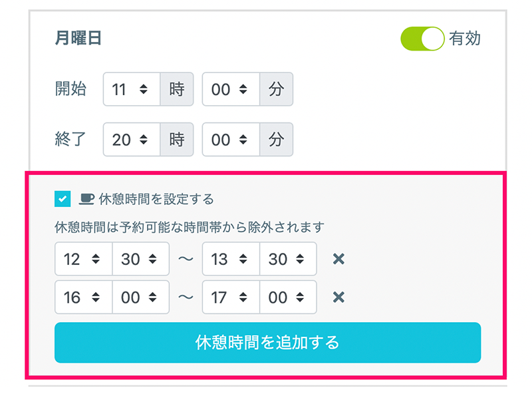Open the start minute dropdown
532x400 pixels.
tap(230, 89)
